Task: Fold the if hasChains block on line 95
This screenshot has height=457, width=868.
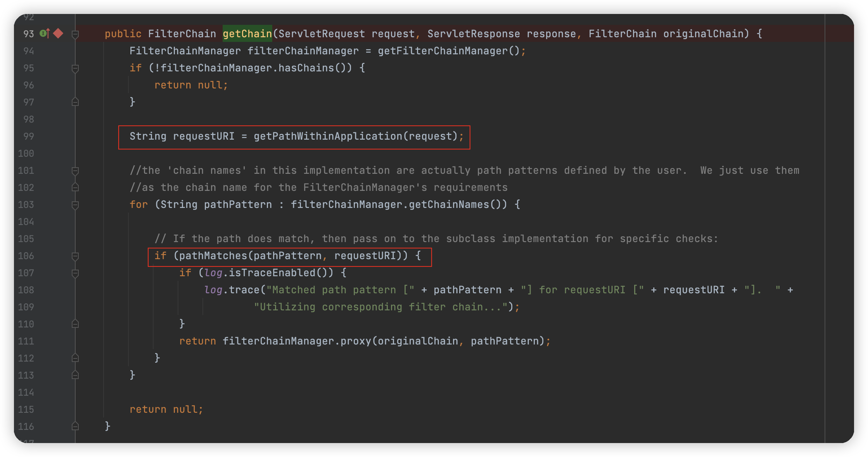Action: [75, 68]
